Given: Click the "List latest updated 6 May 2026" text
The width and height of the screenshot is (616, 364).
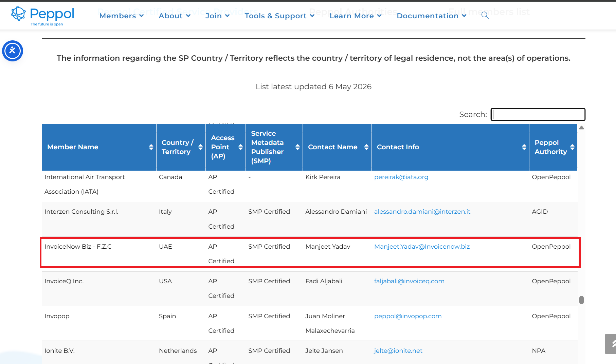Looking at the screenshot, I should coord(313,87).
